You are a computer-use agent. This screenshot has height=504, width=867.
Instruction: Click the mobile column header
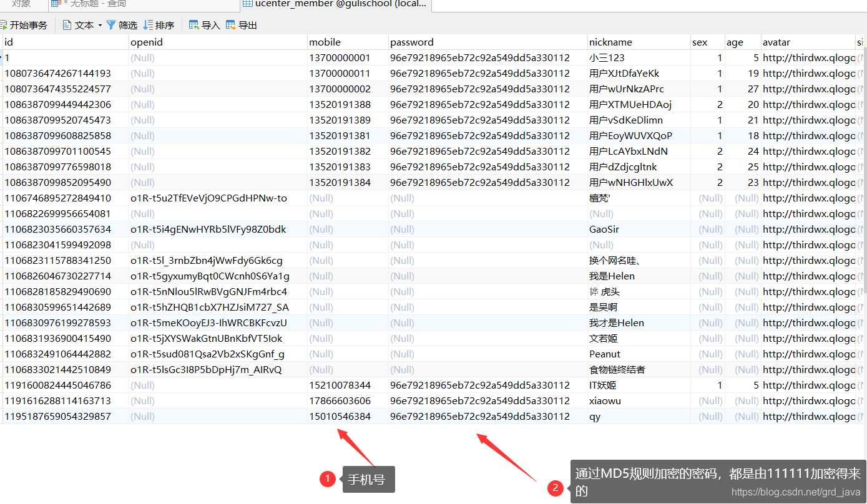pyautogui.click(x=348, y=42)
